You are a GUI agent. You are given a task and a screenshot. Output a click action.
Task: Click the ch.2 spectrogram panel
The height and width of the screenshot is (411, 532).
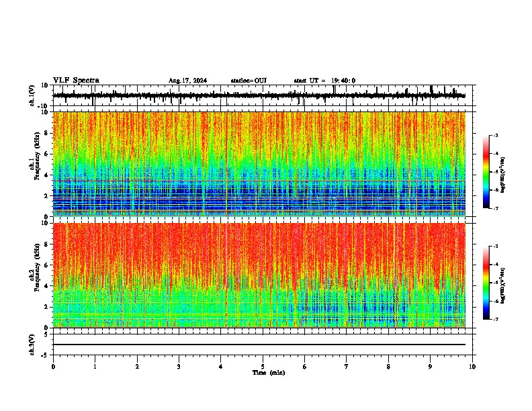pyautogui.click(x=259, y=275)
